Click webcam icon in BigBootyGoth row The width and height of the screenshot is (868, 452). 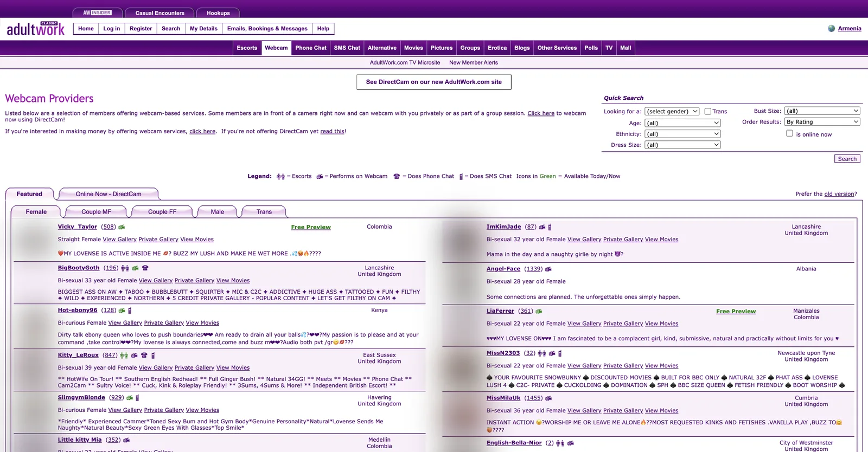(135, 268)
